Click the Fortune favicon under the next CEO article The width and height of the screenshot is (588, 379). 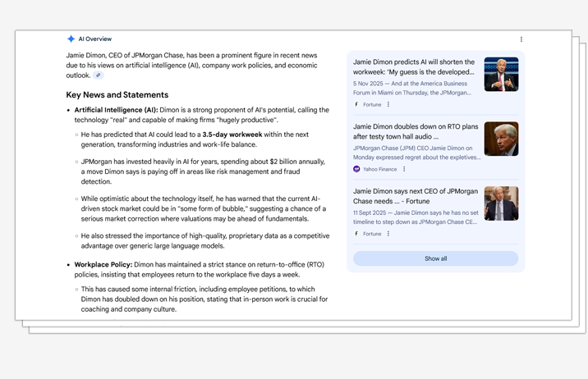pos(356,234)
